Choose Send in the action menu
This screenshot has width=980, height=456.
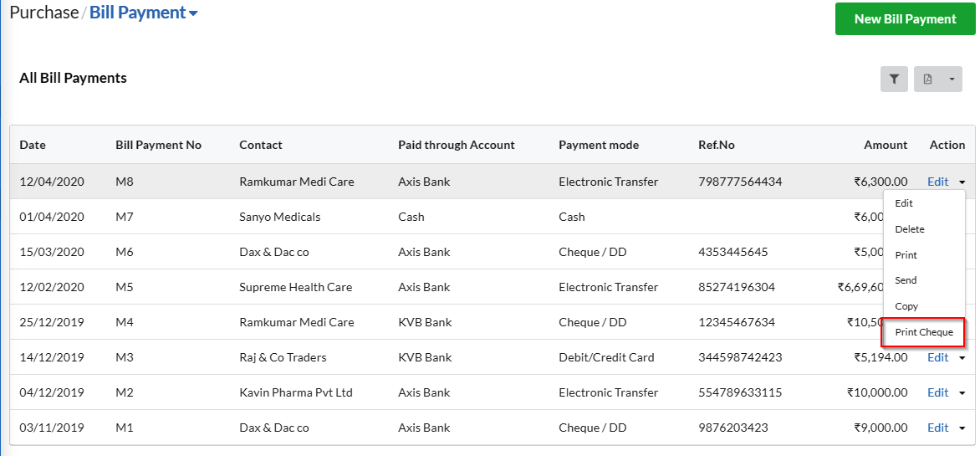(906, 280)
